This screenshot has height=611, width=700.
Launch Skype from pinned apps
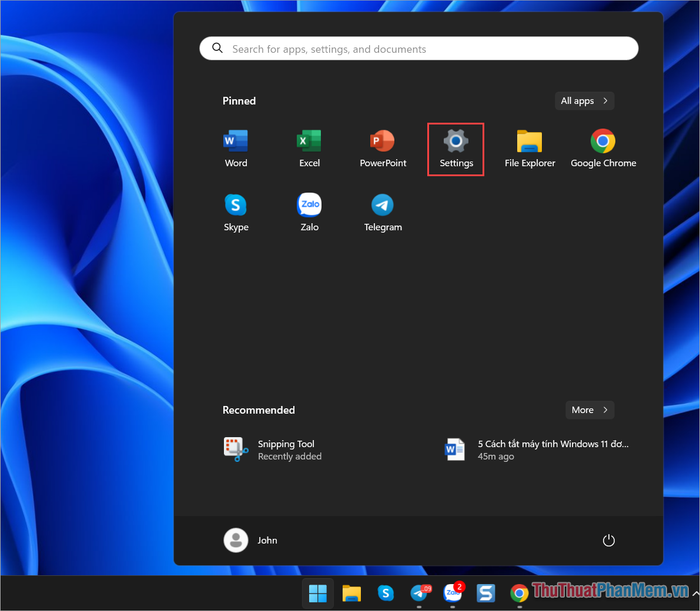(x=236, y=213)
